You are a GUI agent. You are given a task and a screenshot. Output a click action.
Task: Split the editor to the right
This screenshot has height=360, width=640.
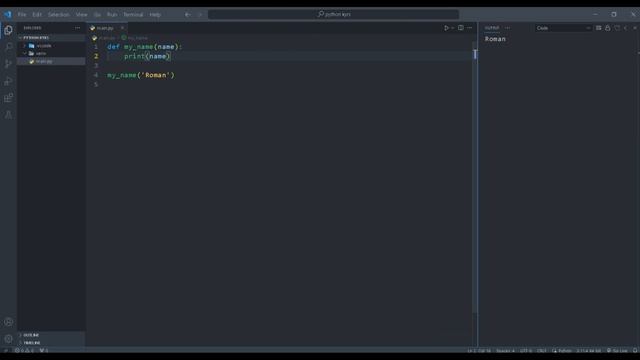460,28
